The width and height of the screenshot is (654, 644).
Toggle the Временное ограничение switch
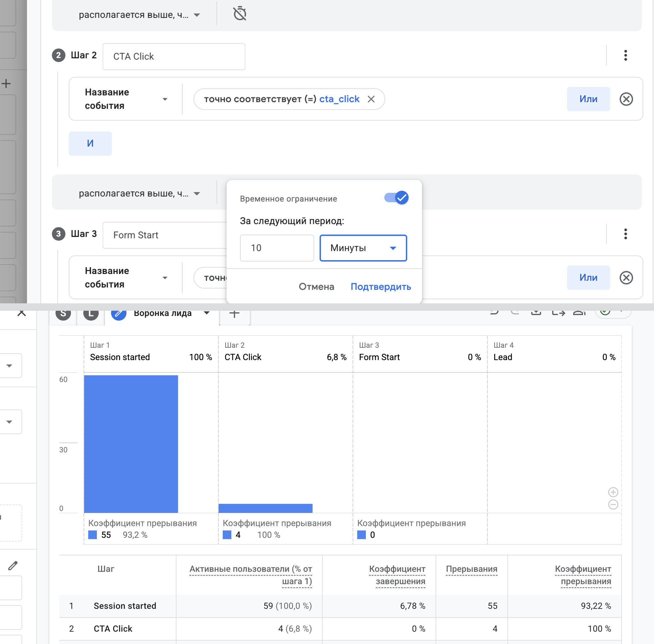pyautogui.click(x=396, y=197)
